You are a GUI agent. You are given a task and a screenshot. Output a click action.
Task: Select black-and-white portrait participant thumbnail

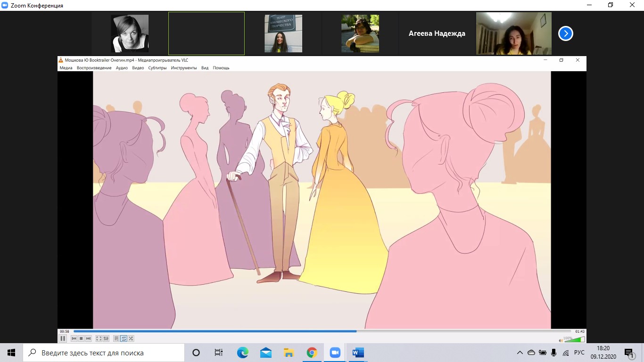[x=130, y=33]
